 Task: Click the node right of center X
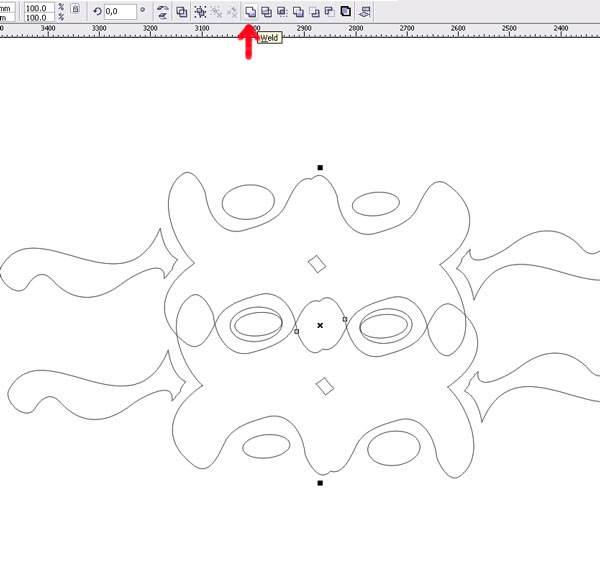coord(345,319)
